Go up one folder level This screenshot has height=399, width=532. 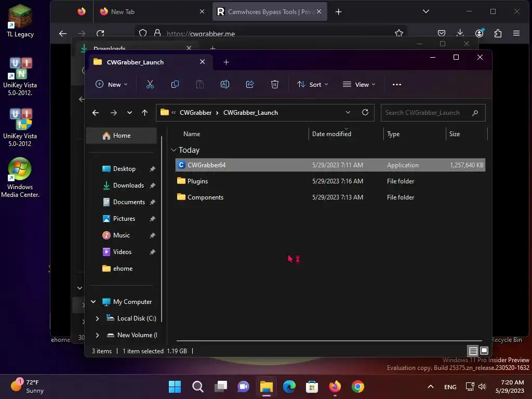(145, 113)
